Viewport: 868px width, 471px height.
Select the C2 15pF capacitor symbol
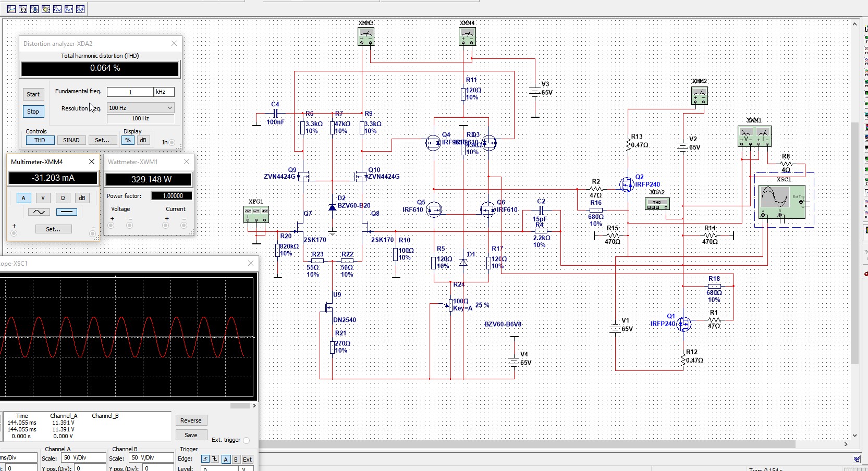tap(541, 210)
